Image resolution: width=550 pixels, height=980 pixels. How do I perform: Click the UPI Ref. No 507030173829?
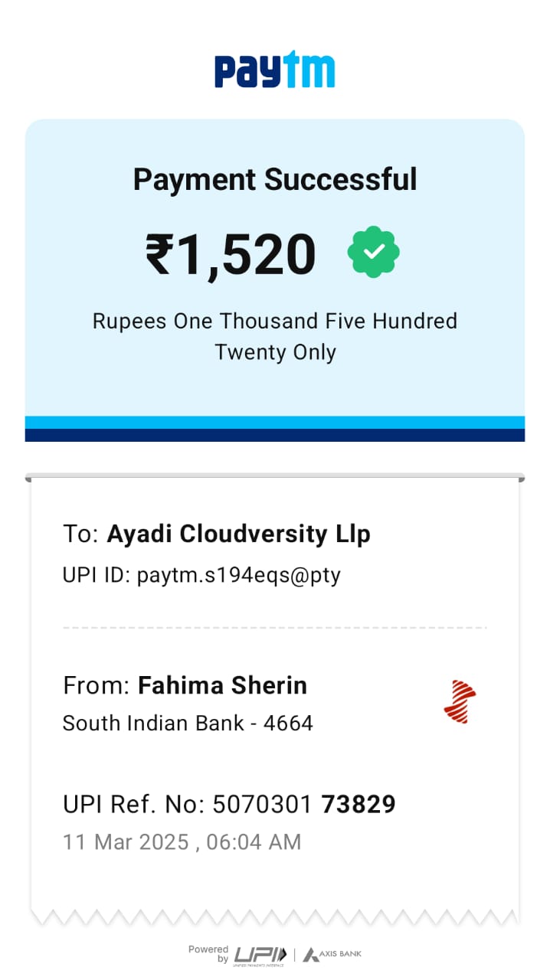coord(229,804)
